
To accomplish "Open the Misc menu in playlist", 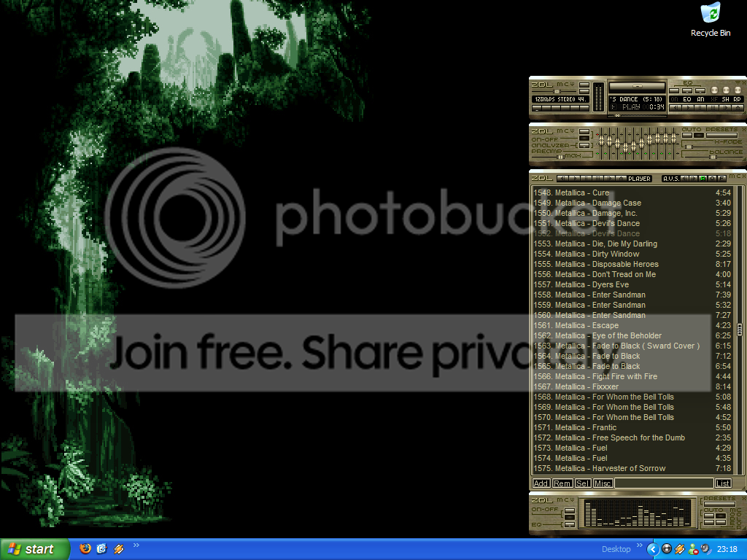I will [x=603, y=483].
